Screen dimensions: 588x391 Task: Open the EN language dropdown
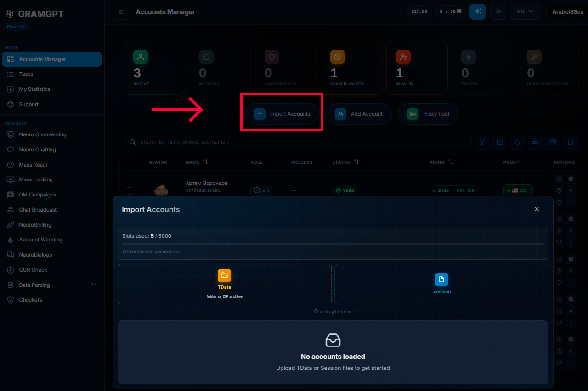click(525, 11)
